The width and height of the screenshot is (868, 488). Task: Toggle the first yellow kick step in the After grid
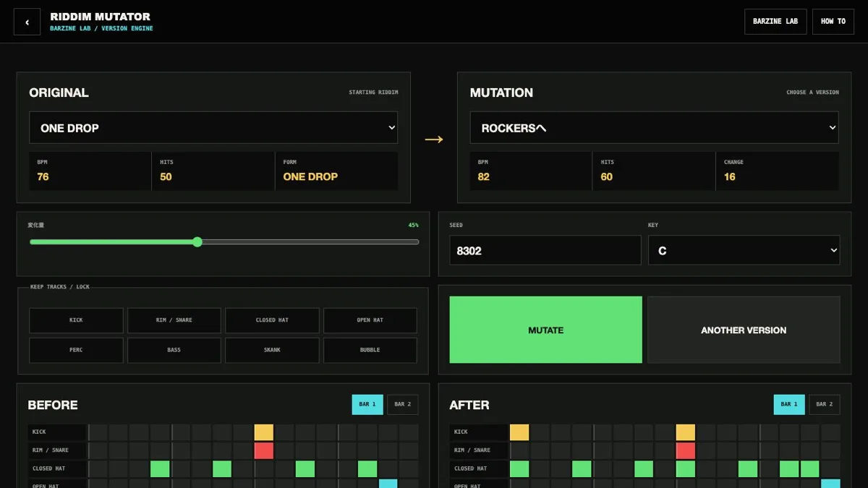(x=519, y=432)
